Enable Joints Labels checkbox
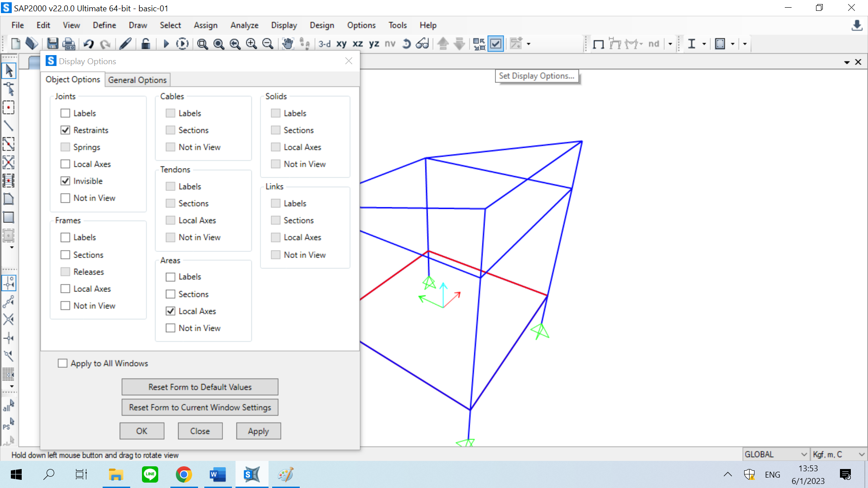 point(66,113)
